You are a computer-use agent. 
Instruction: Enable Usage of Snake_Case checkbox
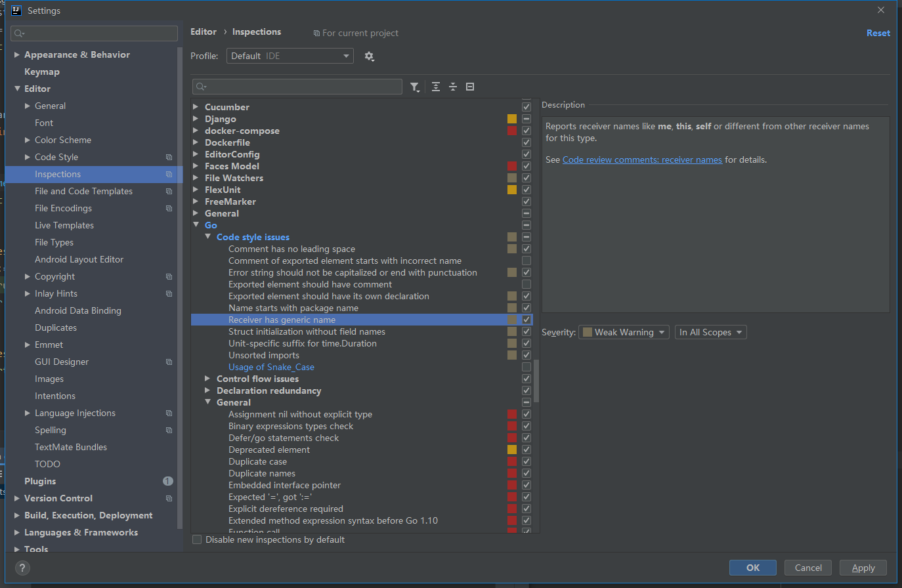[526, 367]
